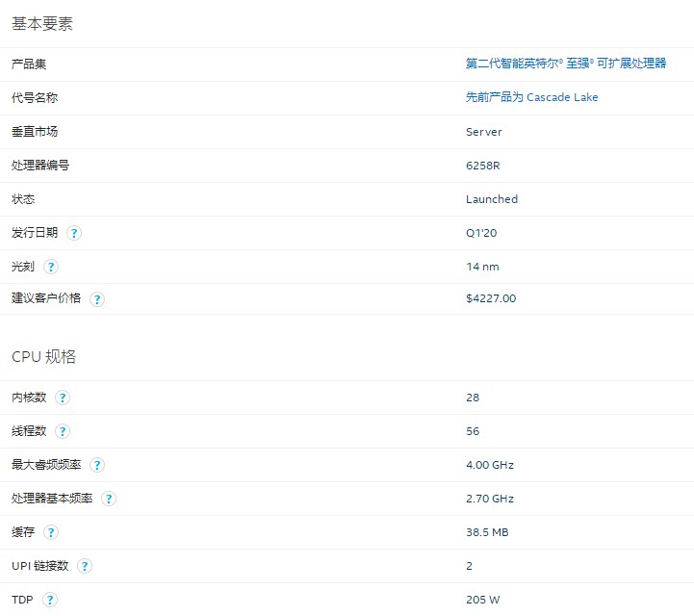Click the processor number 6258R
694x616 pixels.
[x=483, y=166]
